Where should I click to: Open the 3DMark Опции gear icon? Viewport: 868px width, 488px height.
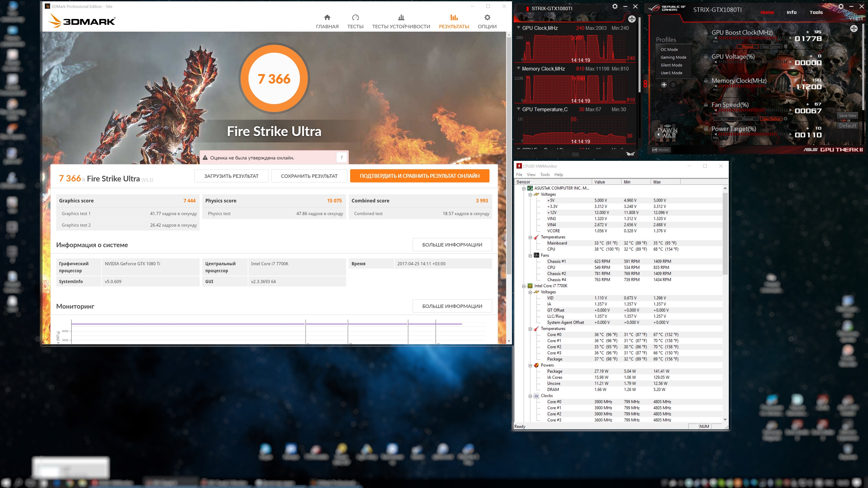pyautogui.click(x=487, y=18)
